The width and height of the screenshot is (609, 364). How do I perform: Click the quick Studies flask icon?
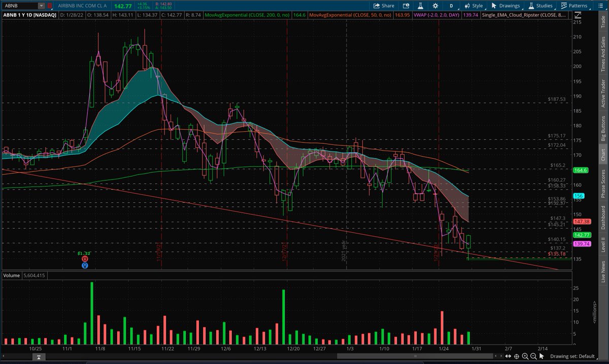[x=421, y=6]
